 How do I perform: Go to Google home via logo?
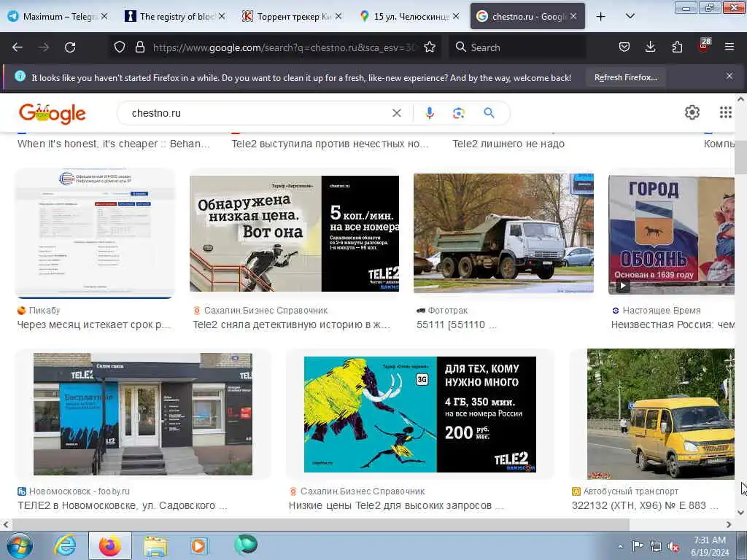(x=52, y=114)
